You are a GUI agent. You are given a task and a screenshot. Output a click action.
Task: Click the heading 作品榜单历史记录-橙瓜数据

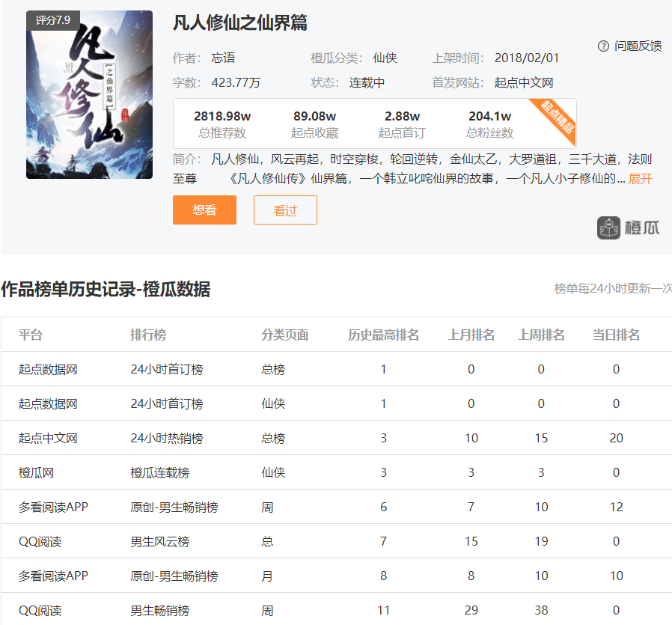tap(106, 290)
